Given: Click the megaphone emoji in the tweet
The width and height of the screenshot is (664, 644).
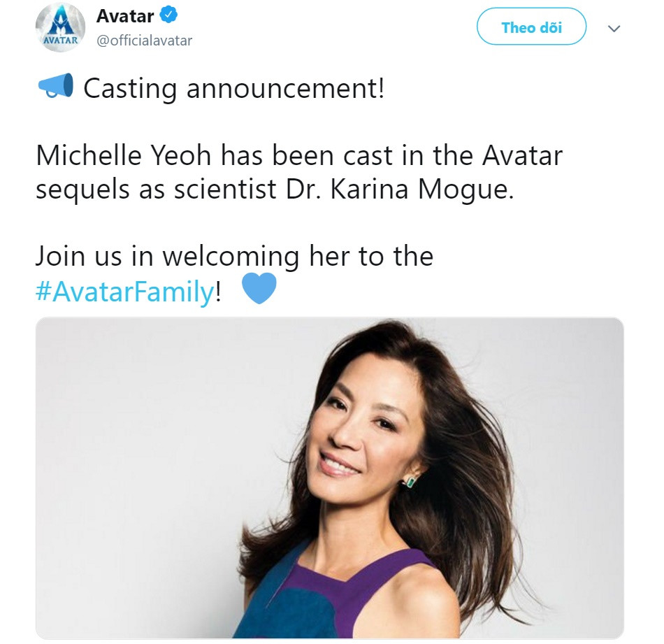Looking at the screenshot, I should click(x=55, y=87).
